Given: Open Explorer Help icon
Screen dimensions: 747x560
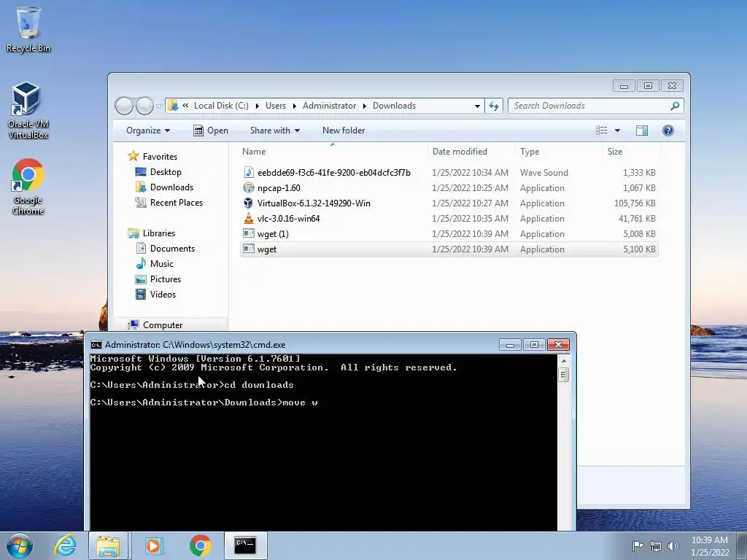Looking at the screenshot, I should (x=668, y=131).
